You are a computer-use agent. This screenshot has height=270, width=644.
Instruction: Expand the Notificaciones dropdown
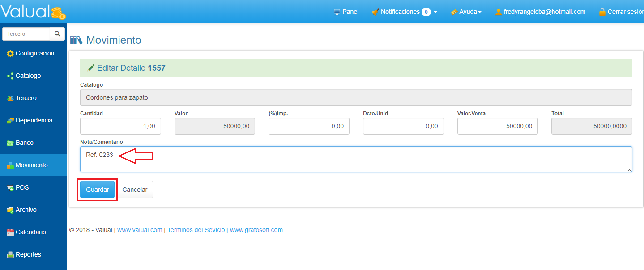(404, 12)
